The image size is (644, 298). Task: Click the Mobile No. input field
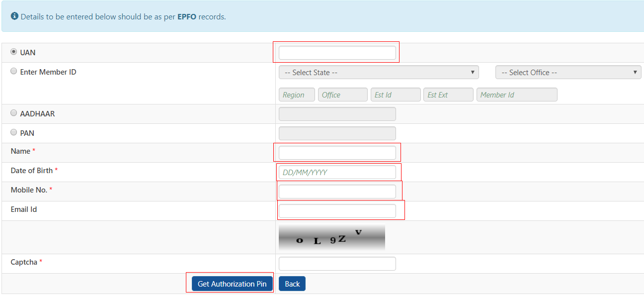(x=338, y=191)
